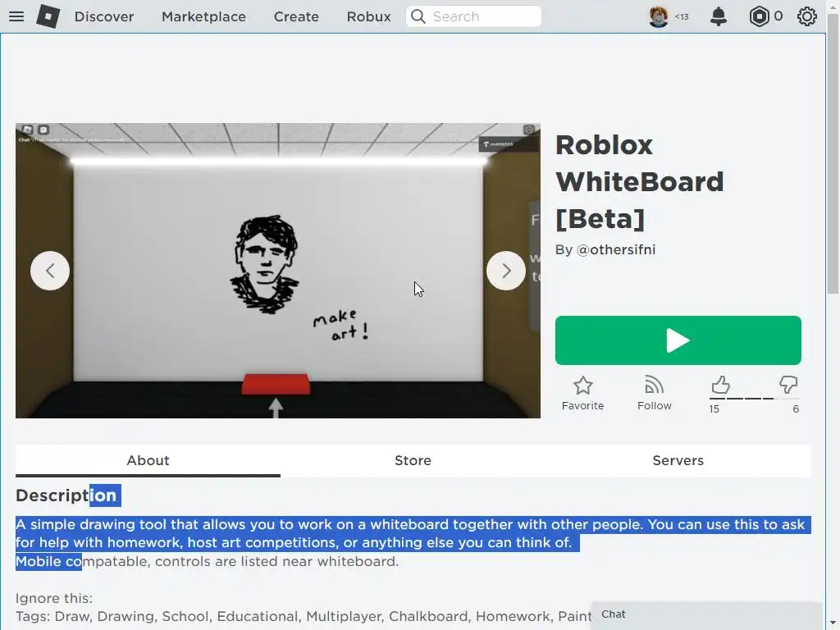Click the 'Ignore this:' text line
This screenshot has width=840, height=630.
(x=53, y=598)
